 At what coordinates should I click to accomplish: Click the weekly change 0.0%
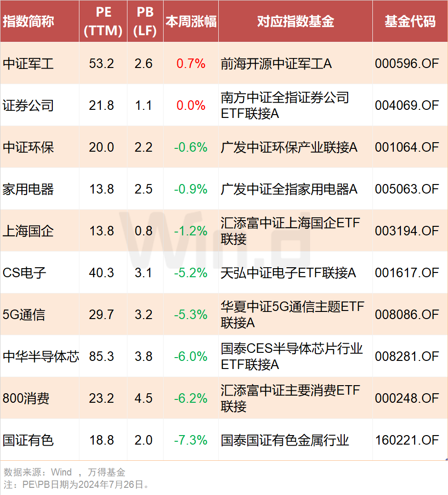191,106
